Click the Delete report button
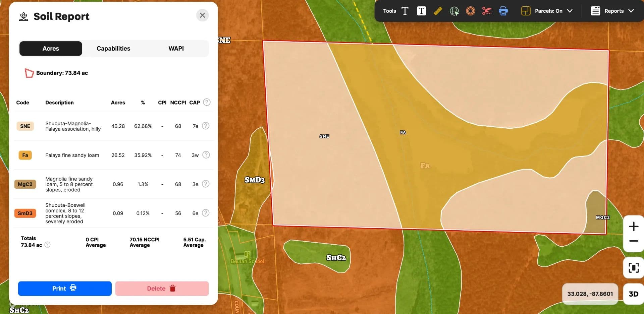This screenshot has height=314, width=644. pyautogui.click(x=162, y=289)
